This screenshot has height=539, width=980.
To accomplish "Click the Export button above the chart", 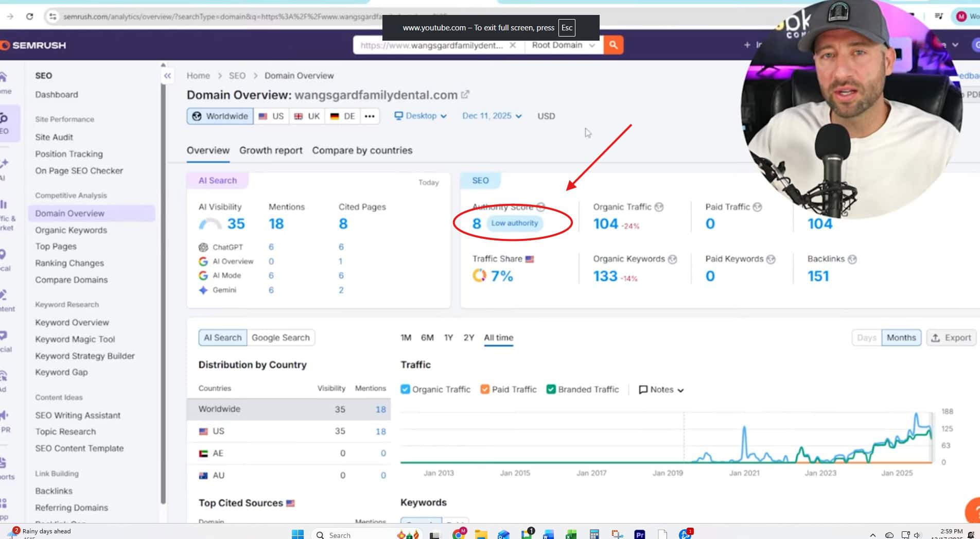I will click(x=951, y=338).
